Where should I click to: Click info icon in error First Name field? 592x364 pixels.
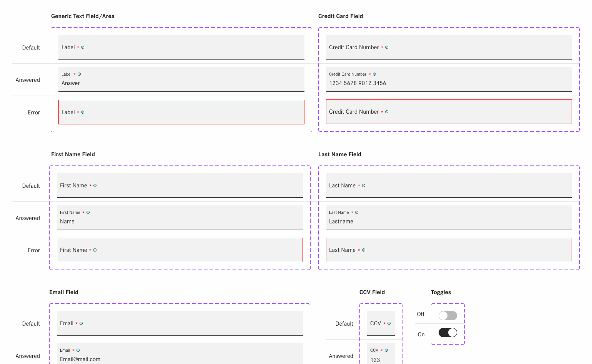[x=95, y=250]
